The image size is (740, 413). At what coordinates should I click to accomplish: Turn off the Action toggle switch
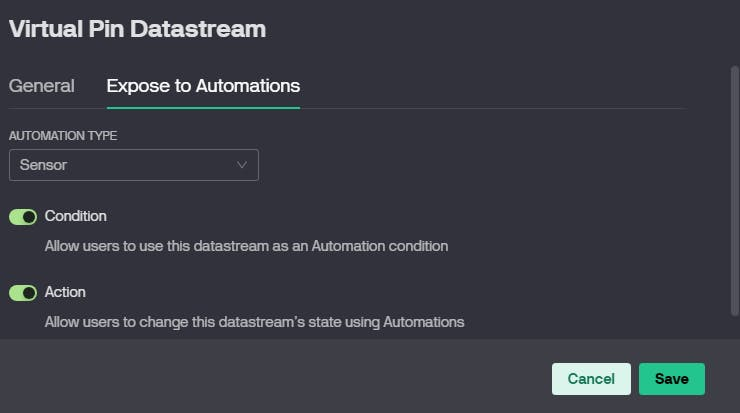point(23,293)
